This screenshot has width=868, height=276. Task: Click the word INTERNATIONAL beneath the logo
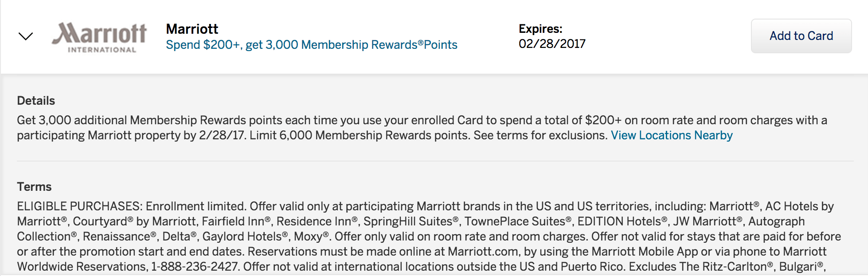click(x=102, y=50)
